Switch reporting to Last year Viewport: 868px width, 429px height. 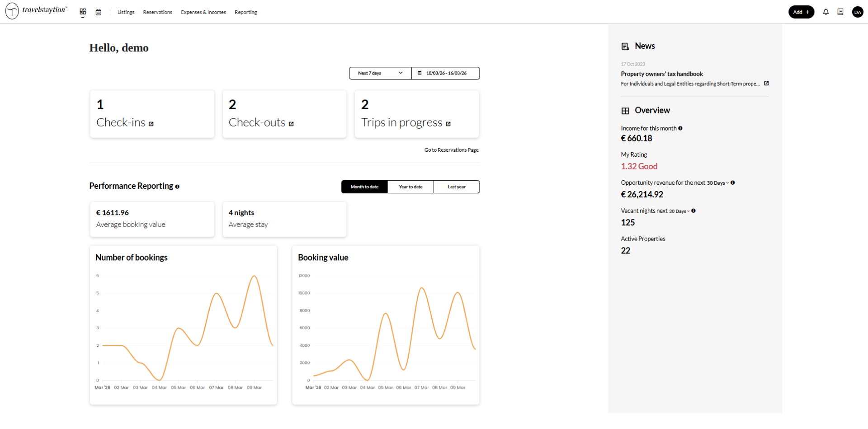457,187
